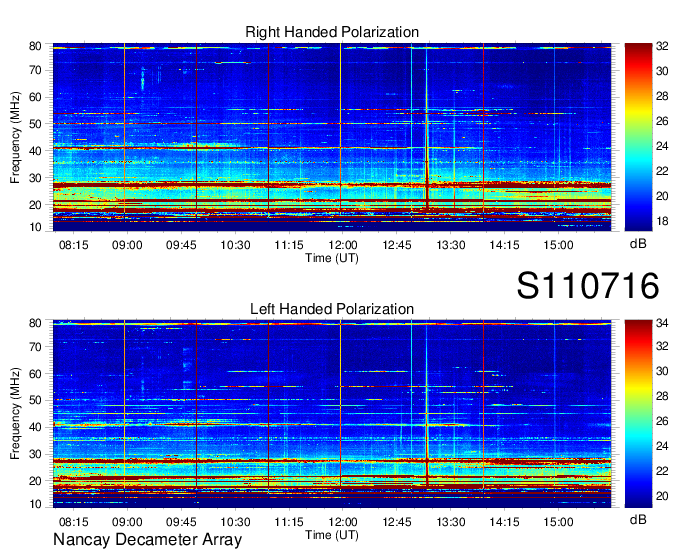Click inside the Right Handed Polarization spectrogram

pos(332,137)
